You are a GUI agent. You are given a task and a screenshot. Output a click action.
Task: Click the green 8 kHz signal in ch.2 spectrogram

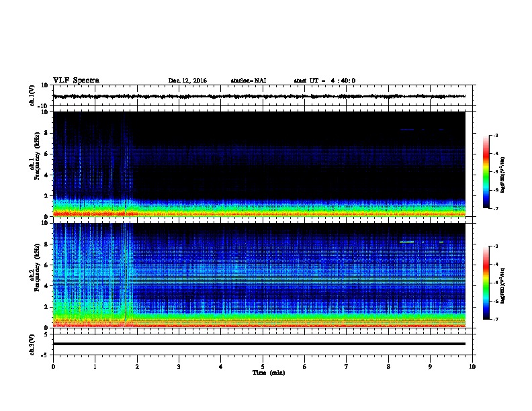(407, 242)
